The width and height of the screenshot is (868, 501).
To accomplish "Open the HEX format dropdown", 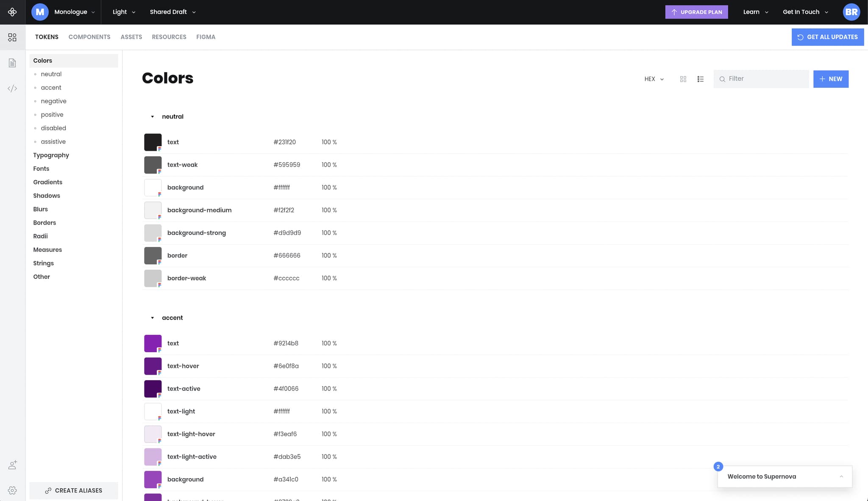I will point(654,79).
